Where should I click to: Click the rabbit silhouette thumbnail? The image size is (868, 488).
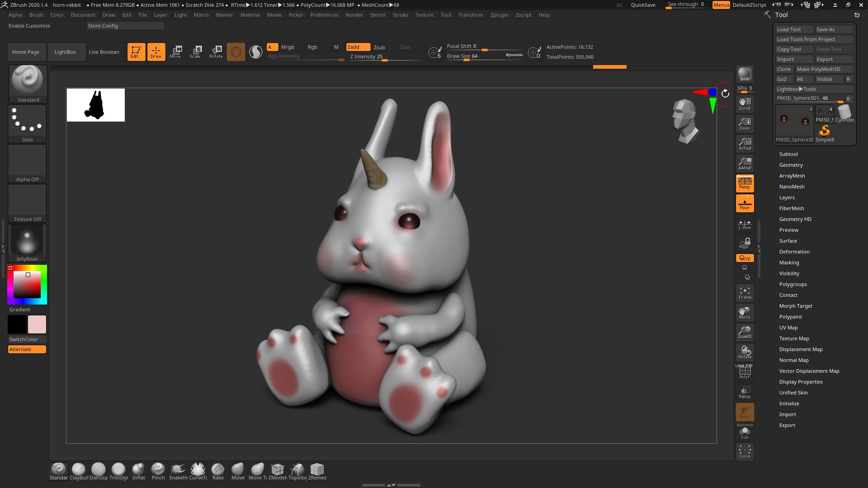[x=96, y=105]
